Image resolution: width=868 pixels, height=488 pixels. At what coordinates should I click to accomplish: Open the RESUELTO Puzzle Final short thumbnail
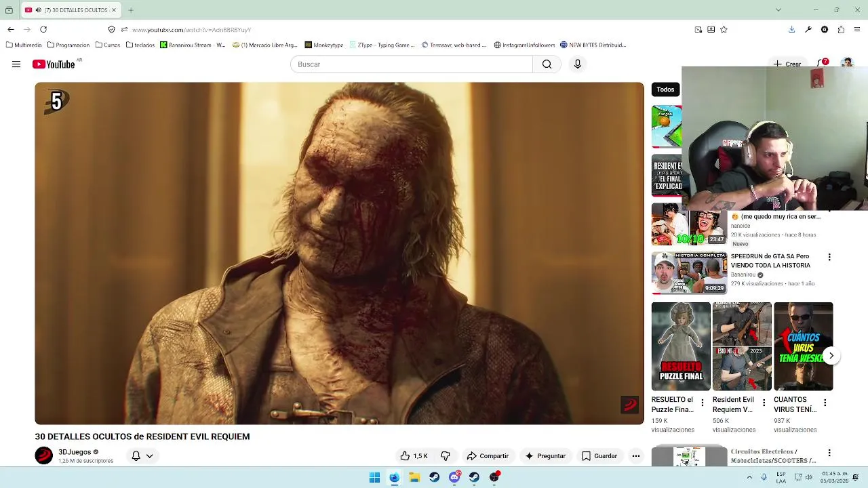pos(681,346)
